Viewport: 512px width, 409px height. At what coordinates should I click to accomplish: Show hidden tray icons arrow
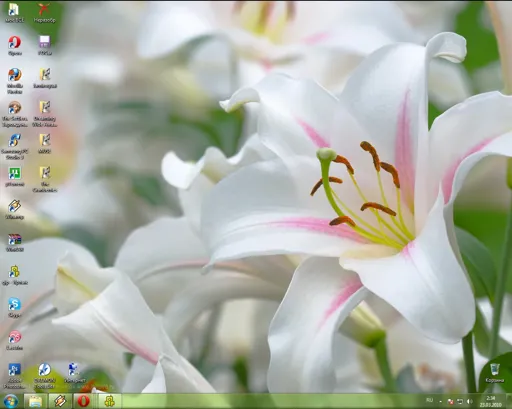pos(441,401)
